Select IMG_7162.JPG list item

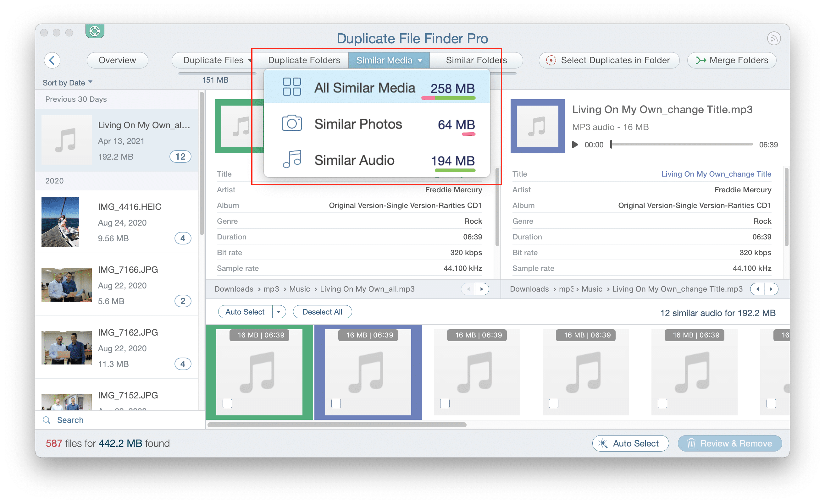tap(117, 348)
